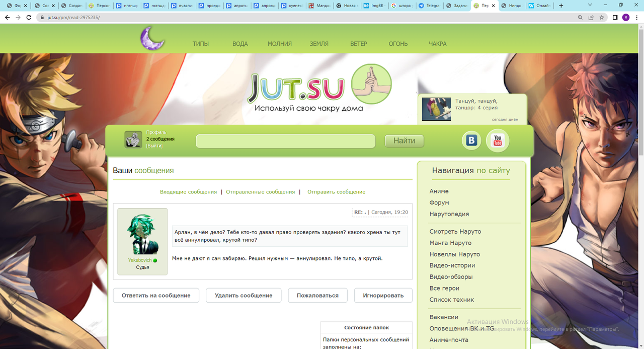Switch to the Telegram browser tab

(x=429, y=6)
